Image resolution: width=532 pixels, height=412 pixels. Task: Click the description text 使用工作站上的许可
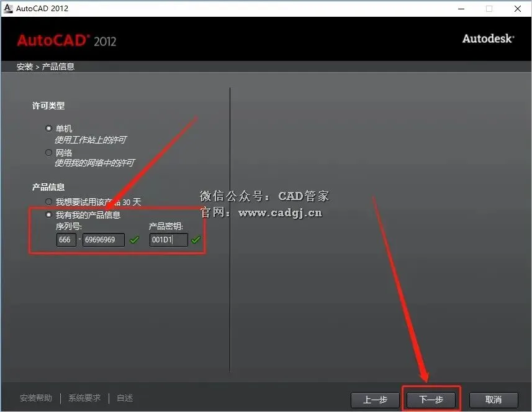click(91, 140)
